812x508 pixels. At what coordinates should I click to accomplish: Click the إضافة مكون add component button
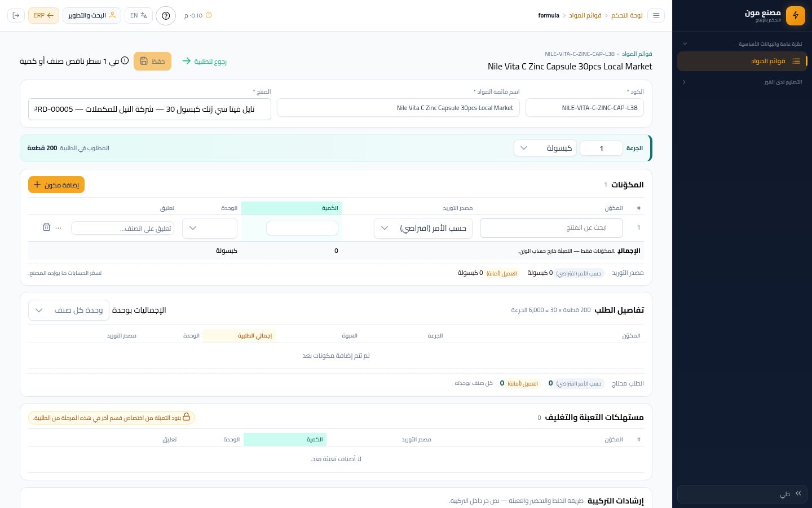click(56, 185)
